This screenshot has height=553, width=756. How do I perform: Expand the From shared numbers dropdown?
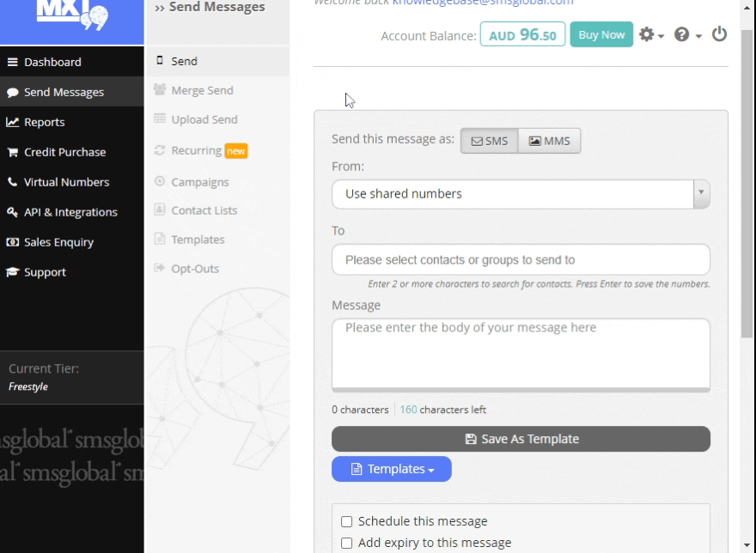click(702, 194)
